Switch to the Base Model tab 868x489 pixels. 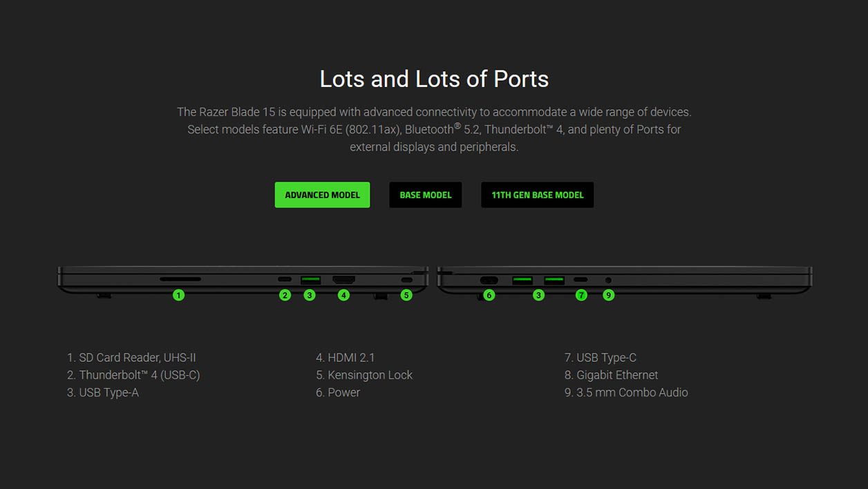[x=425, y=195]
